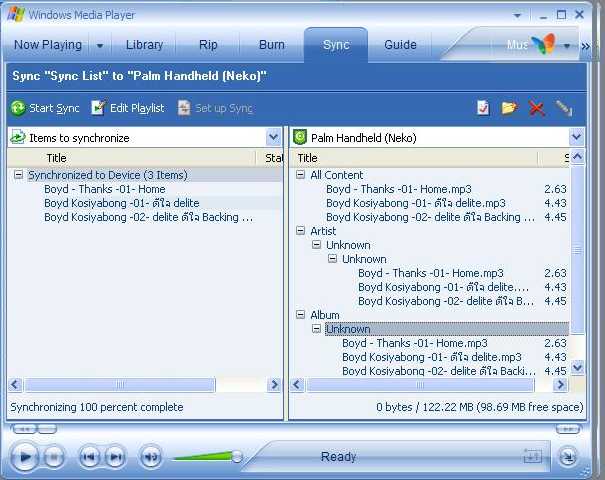Click the Start Sync button
The width and height of the screenshot is (605, 480).
(45, 108)
